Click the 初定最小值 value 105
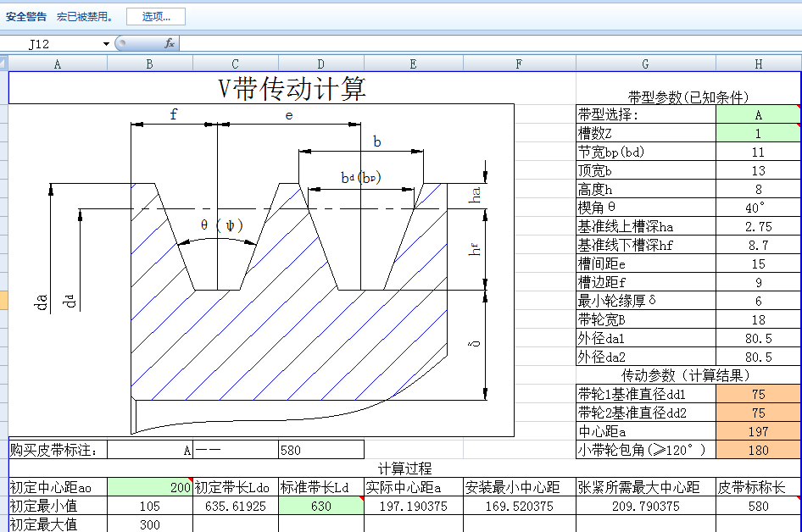This screenshot has width=802, height=532. click(150, 506)
